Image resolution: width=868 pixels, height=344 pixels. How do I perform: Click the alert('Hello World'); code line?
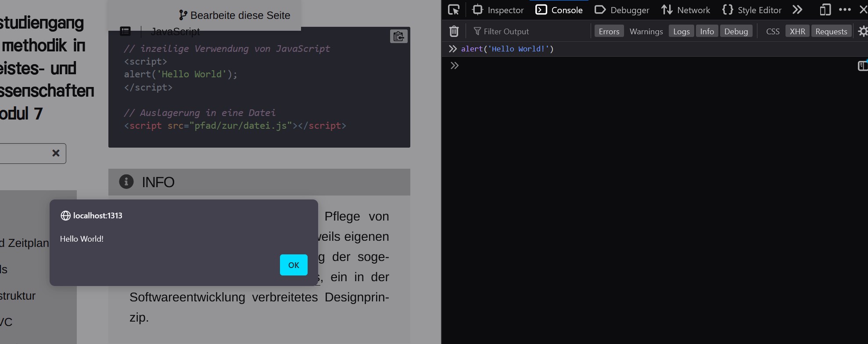(180, 74)
